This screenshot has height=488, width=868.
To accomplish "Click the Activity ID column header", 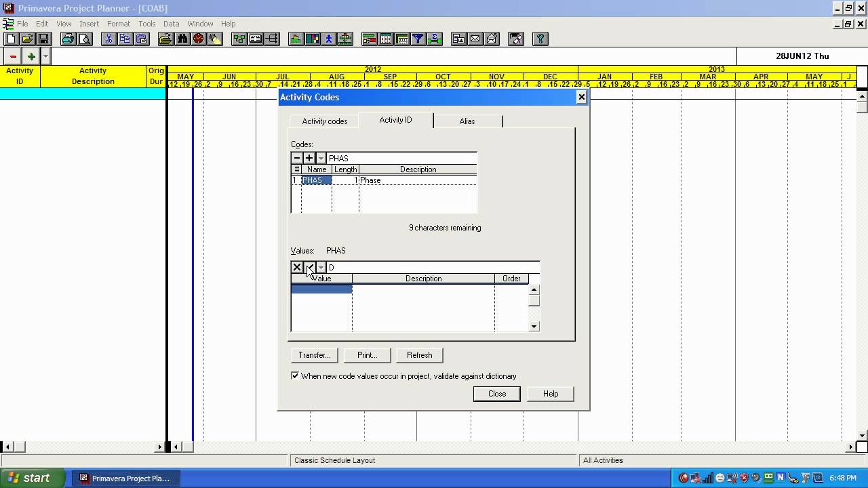I will click(x=20, y=76).
